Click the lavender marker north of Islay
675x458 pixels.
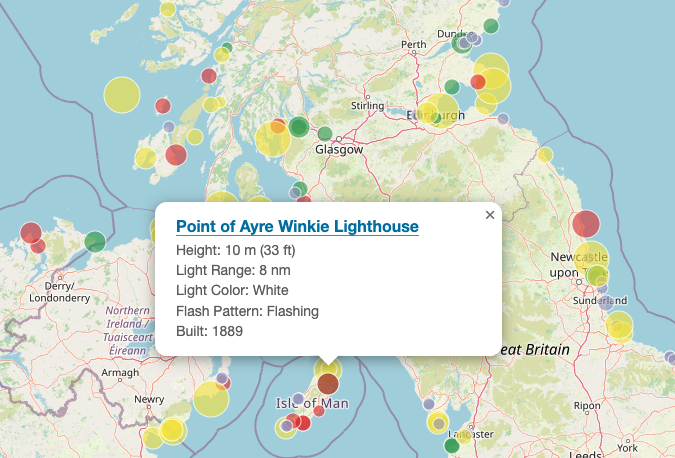pos(169,127)
